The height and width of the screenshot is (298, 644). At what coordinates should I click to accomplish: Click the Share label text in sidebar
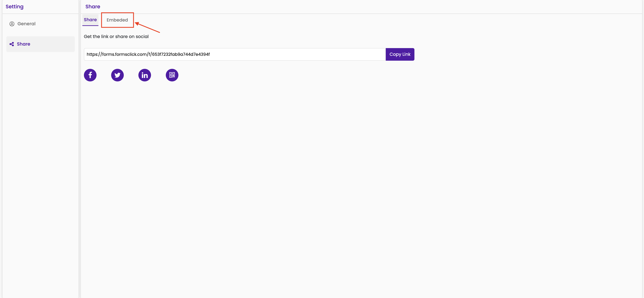click(x=23, y=44)
